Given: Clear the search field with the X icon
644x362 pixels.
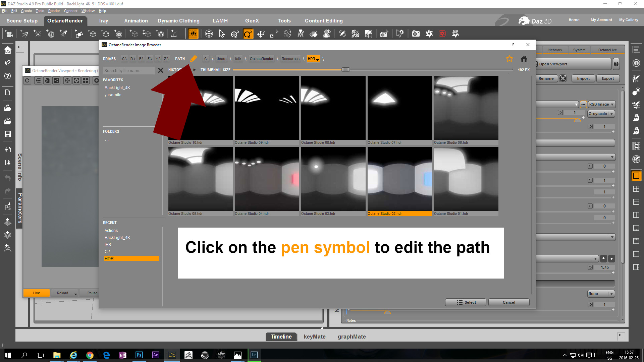Looking at the screenshot, I should (x=160, y=70).
